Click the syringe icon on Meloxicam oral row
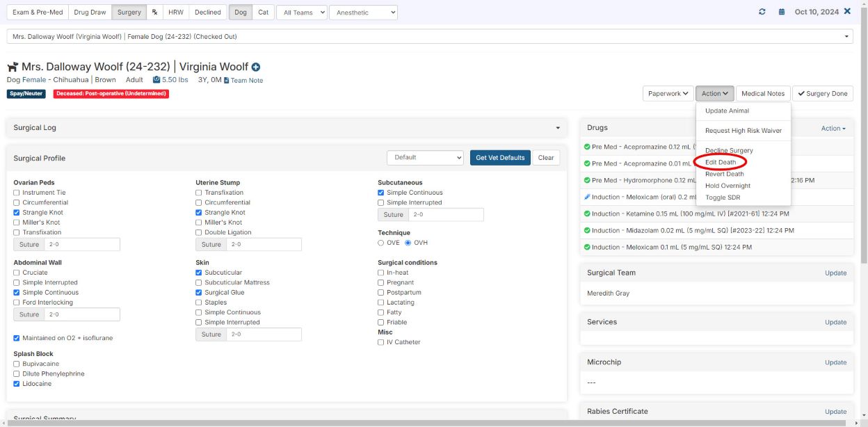The width and height of the screenshot is (868, 427). 588,197
